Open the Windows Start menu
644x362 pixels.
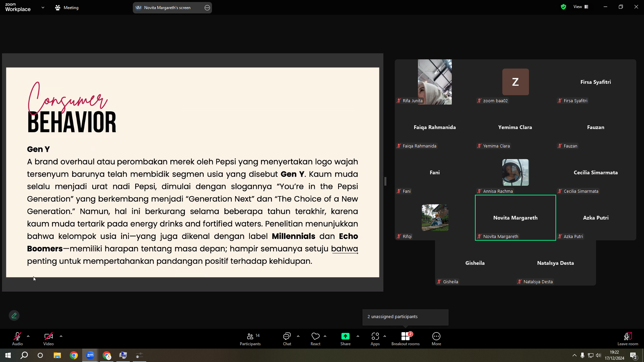click(8, 355)
